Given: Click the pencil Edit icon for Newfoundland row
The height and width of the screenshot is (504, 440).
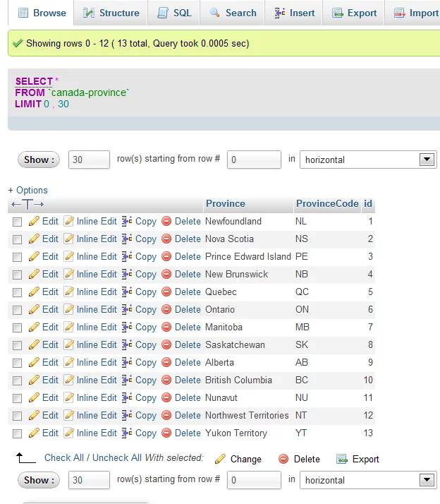Looking at the screenshot, I should (34, 221).
